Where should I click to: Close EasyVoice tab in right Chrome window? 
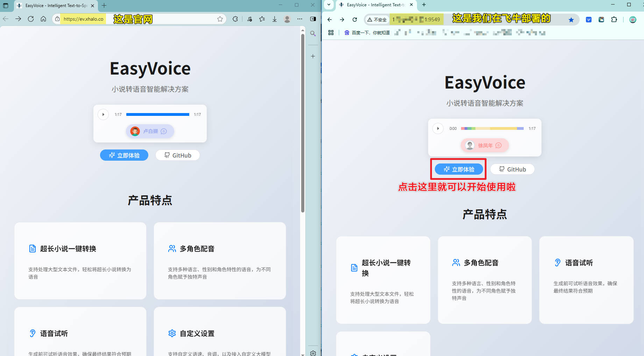(x=411, y=5)
